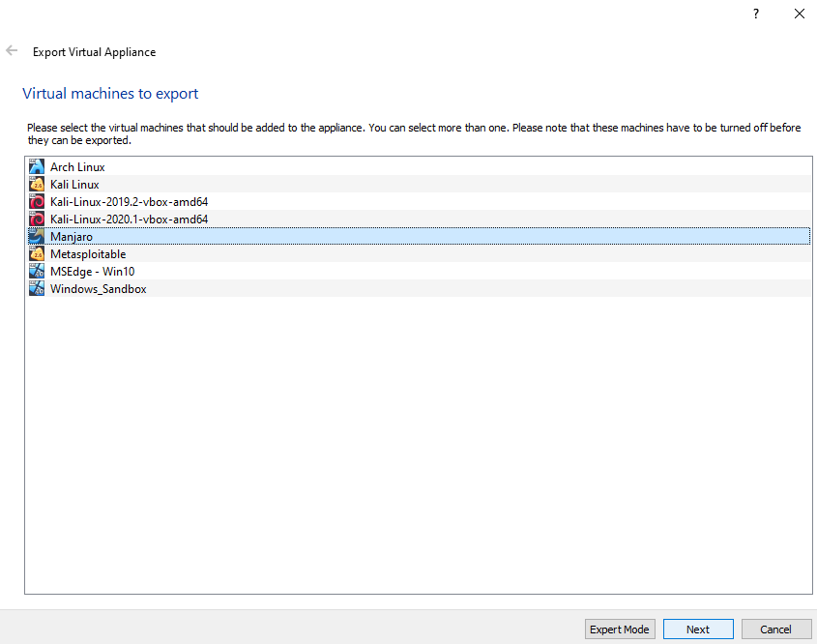This screenshot has height=644, width=817.
Task: Go back using the back arrow
Action: click(12, 50)
